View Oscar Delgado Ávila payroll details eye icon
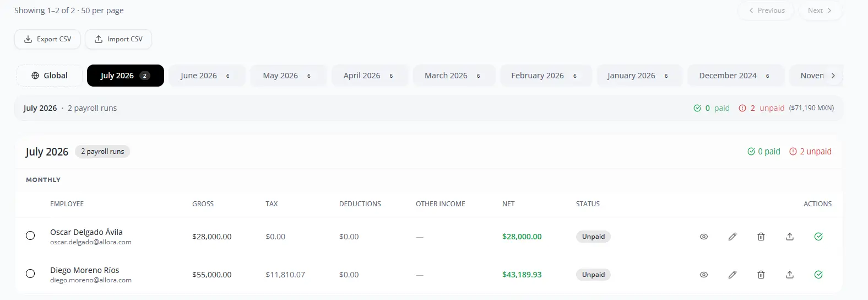This screenshot has width=868, height=300. point(704,237)
